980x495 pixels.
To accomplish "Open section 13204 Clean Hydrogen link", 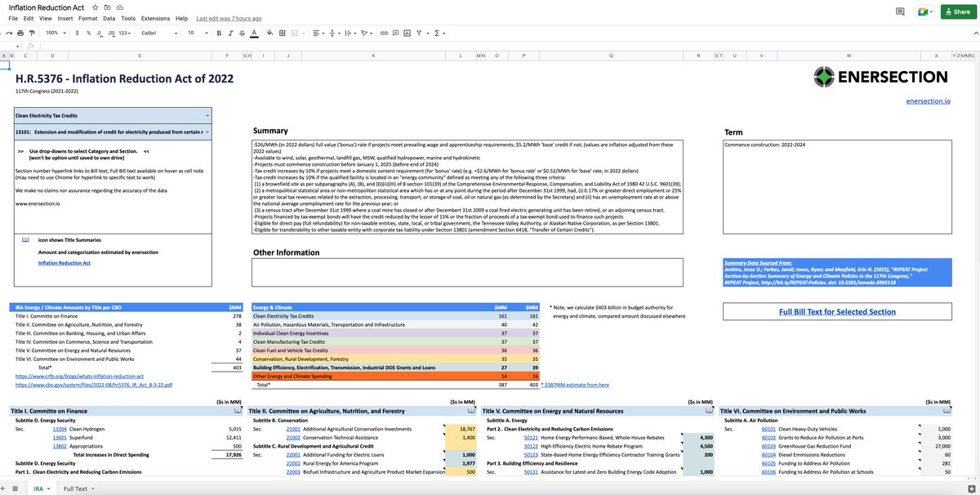I will click(60, 428).
